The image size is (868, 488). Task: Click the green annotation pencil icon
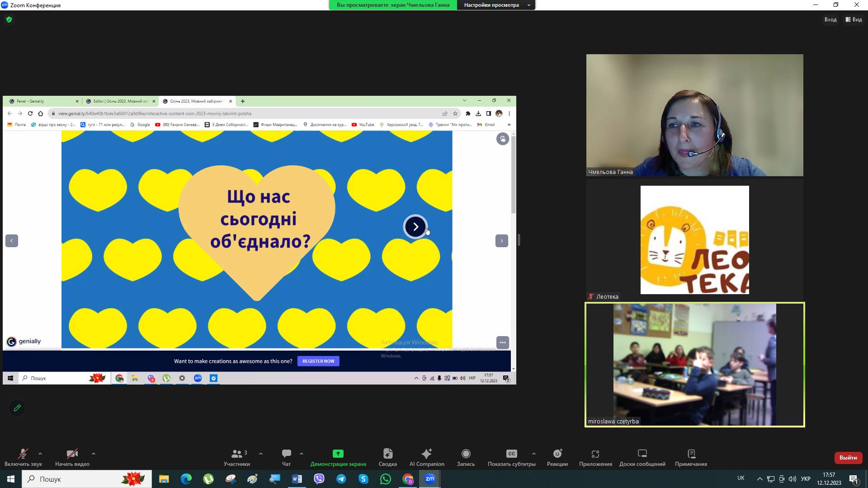click(17, 408)
